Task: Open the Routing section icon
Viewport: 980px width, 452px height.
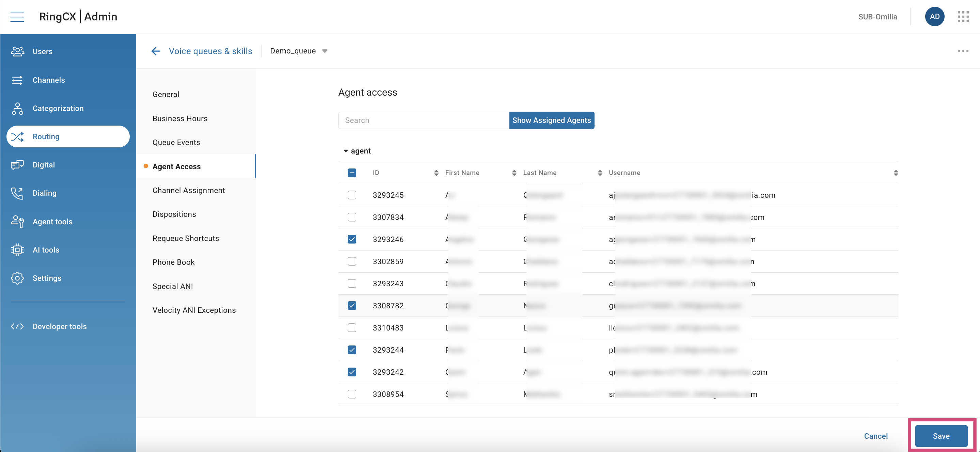Action: (x=17, y=136)
